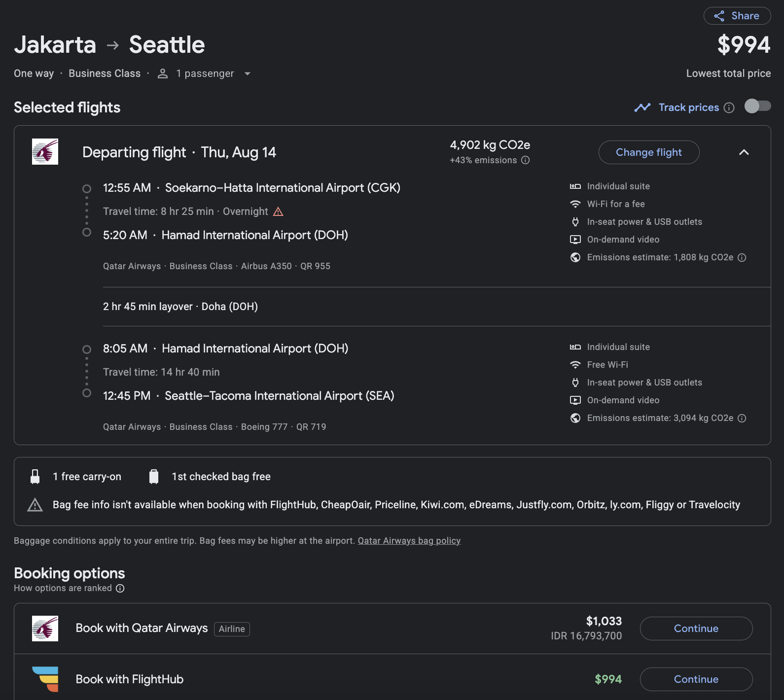
Task: Click the Qatar Airways logo in departing flight
Action: [45, 151]
